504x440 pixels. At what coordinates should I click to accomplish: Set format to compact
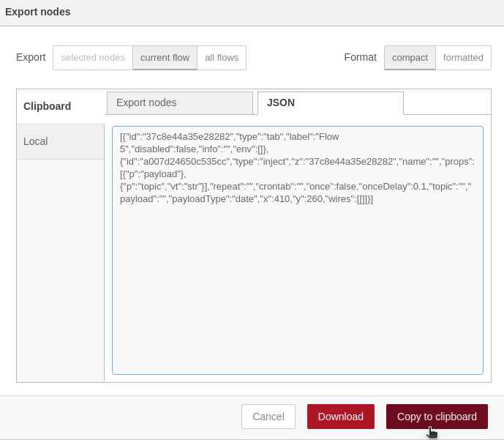410,58
